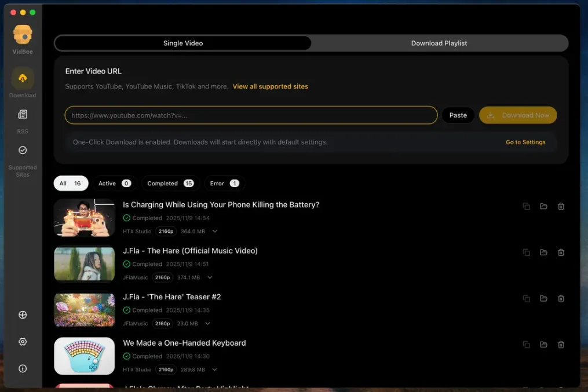Open thumbnail of phone charging battery video
This screenshot has height=392, width=588.
pos(85,218)
